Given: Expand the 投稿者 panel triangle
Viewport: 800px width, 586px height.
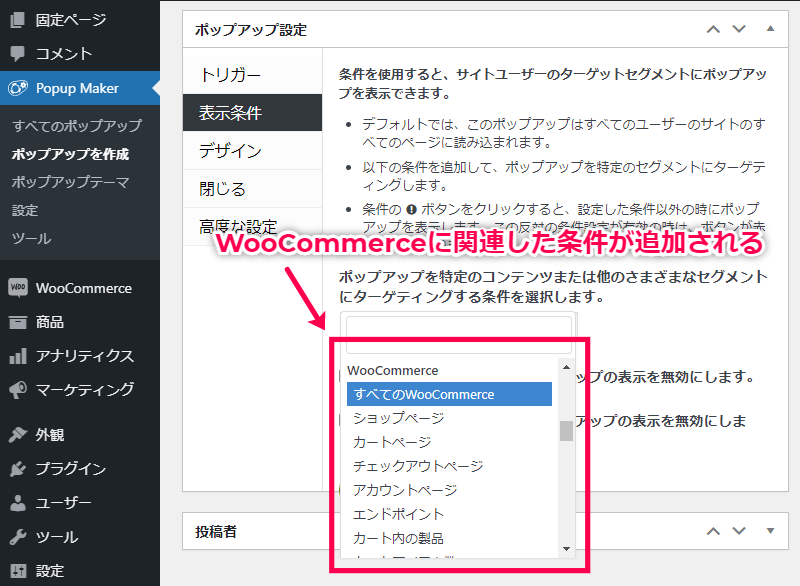Looking at the screenshot, I should pyautogui.click(x=770, y=531).
